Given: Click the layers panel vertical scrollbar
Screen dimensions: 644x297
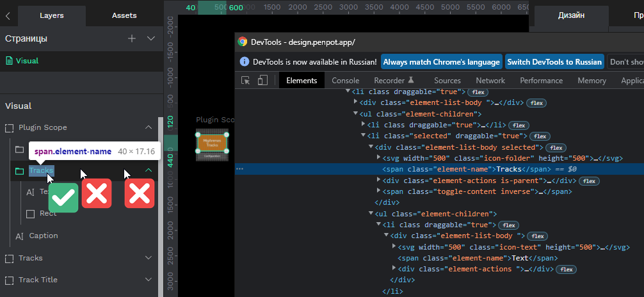Looking at the screenshot, I should pyautogui.click(x=160, y=205).
